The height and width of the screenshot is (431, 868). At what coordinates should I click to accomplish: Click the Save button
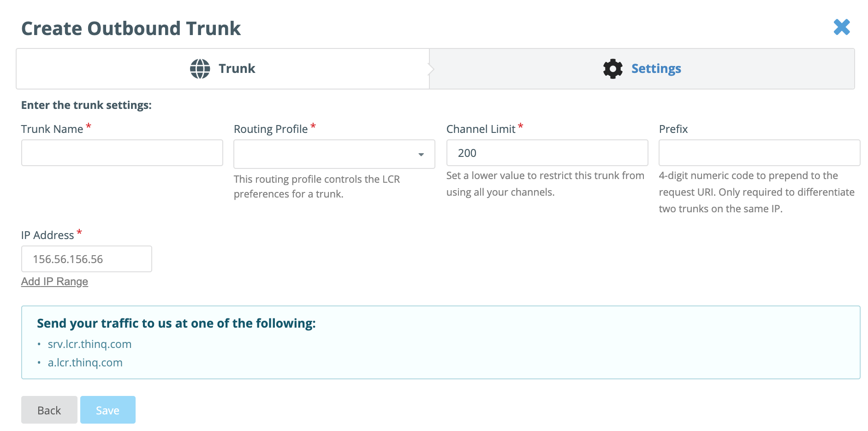point(108,410)
